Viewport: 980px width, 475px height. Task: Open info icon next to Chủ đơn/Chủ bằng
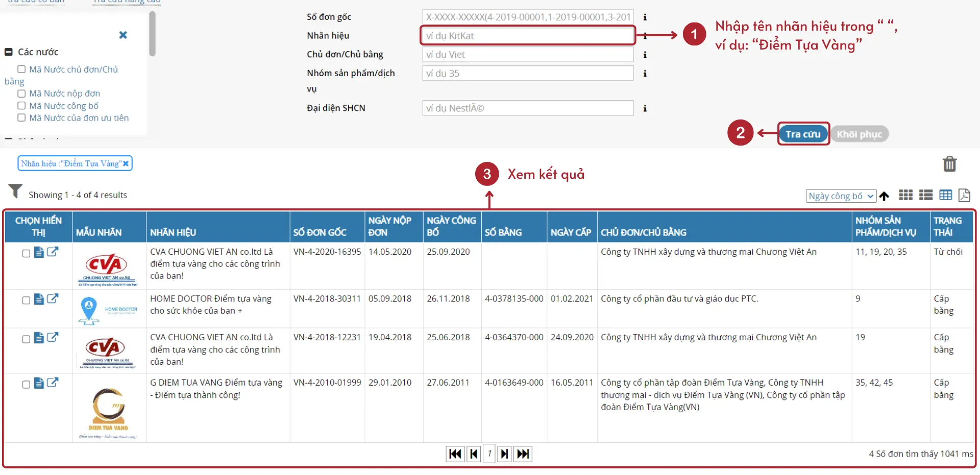[x=645, y=55]
